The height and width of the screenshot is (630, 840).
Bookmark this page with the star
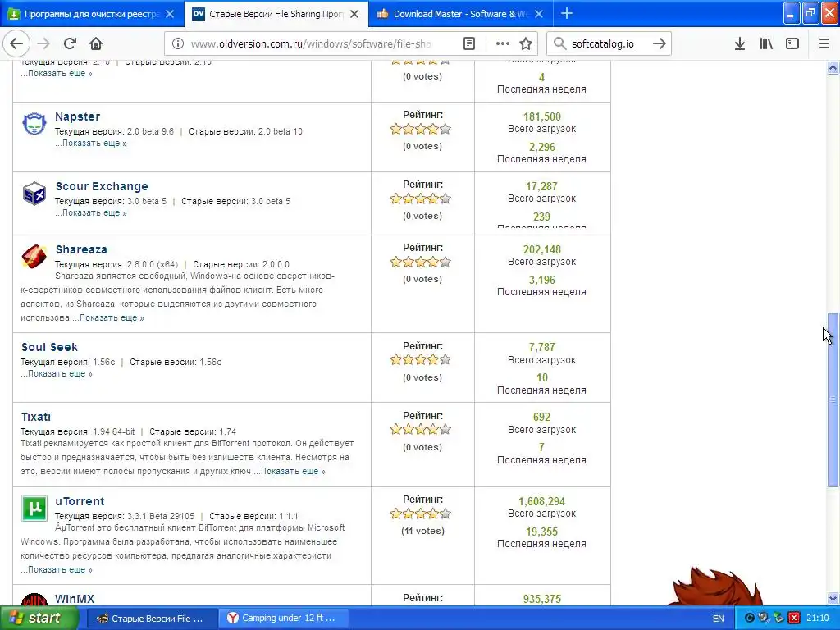pos(526,43)
